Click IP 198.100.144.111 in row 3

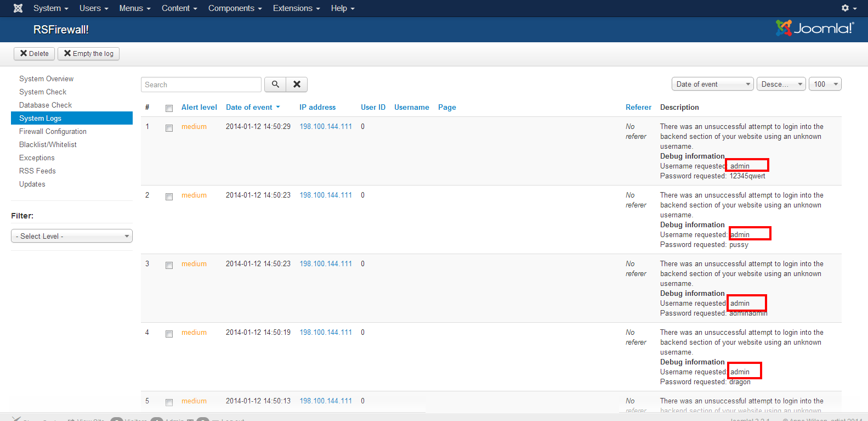[326, 263]
